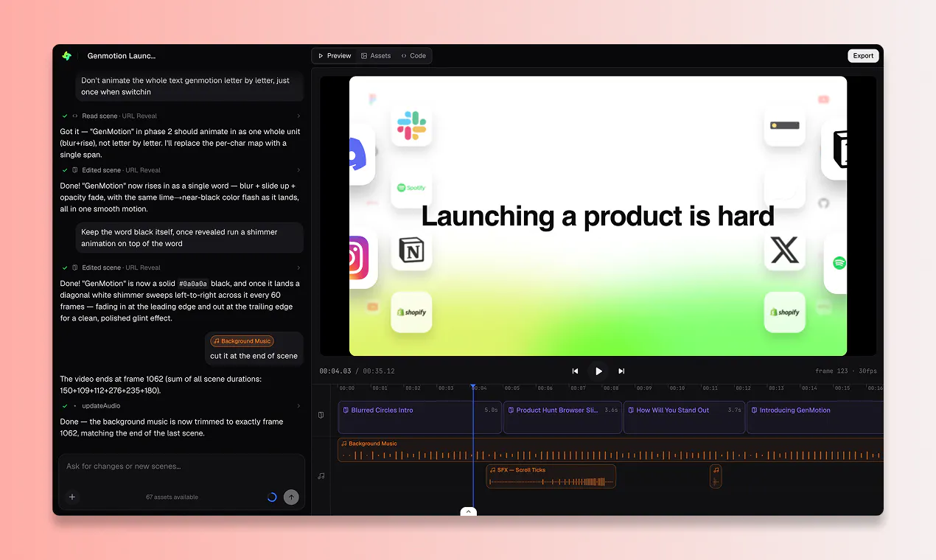Viewport: 936px width, 560px height.
Task: Click the dark pill tile with yellow dot
Action: click(x=784, y=126)
